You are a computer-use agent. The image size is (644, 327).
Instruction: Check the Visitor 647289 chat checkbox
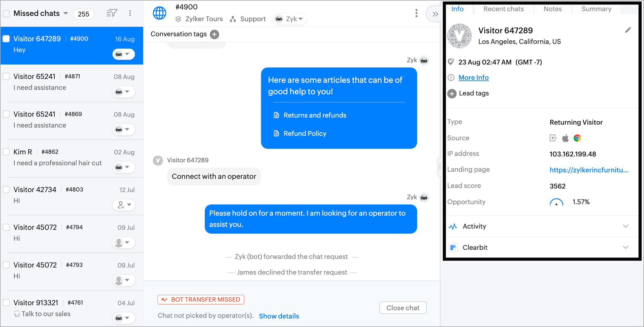6,39
